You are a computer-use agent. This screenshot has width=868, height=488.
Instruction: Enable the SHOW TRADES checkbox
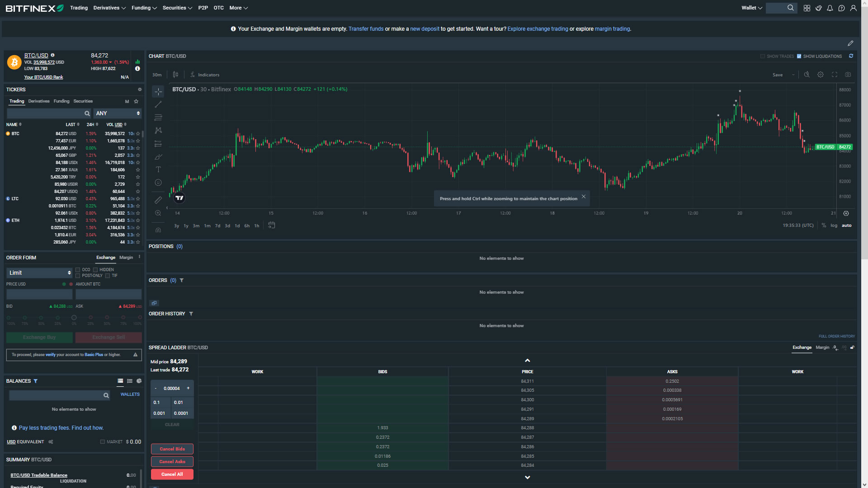(x=763, y=56)
